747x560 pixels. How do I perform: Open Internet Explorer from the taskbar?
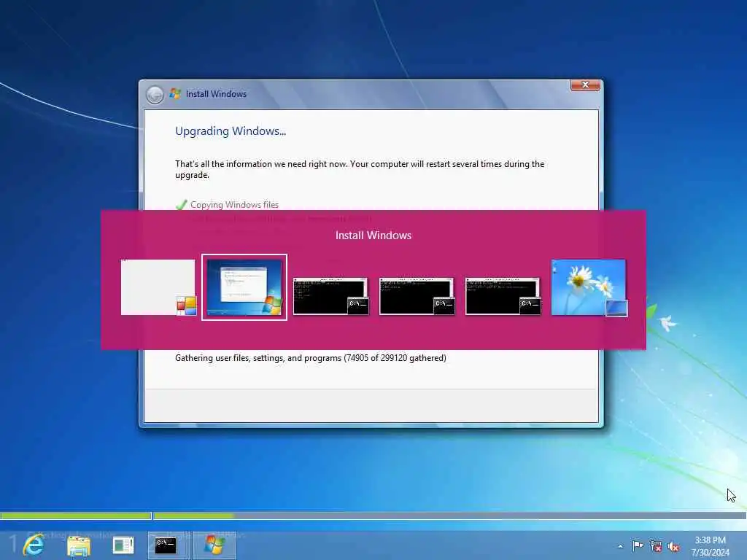(x=34, y=545)
